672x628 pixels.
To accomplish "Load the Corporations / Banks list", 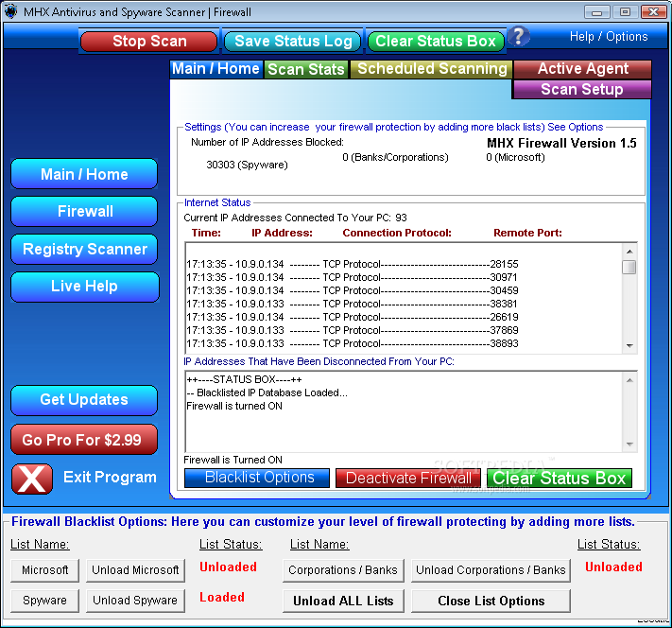I will click(x=343, y=570).
